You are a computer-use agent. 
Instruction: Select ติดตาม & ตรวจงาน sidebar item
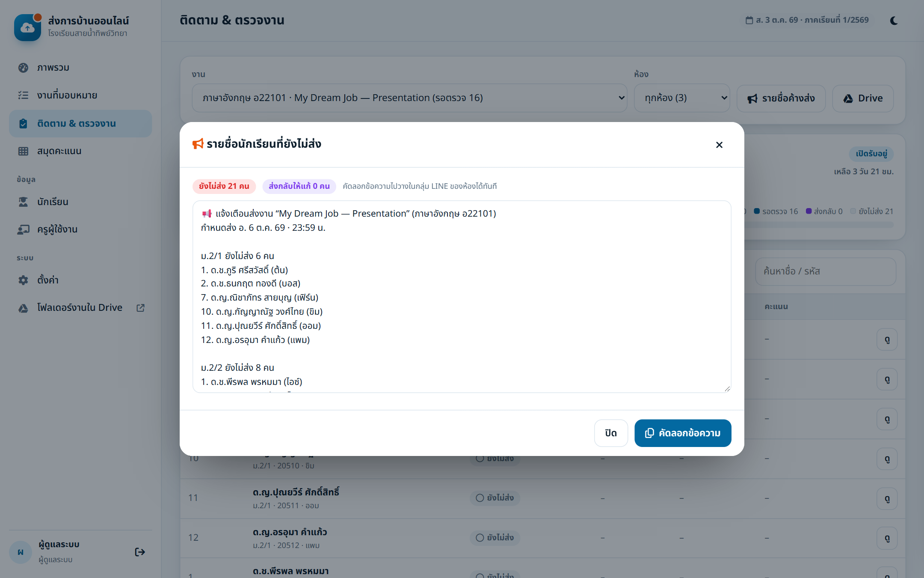click(x=80, y=124)
